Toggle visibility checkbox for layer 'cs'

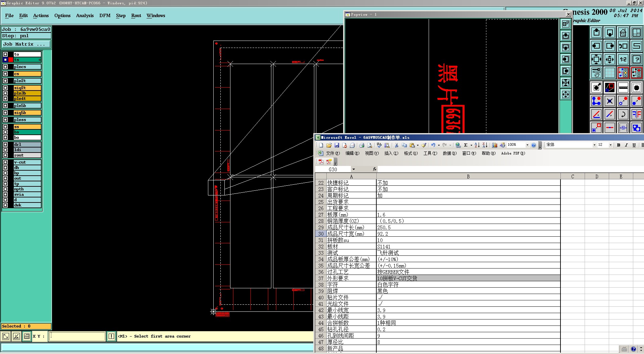[x=5, y=74]
